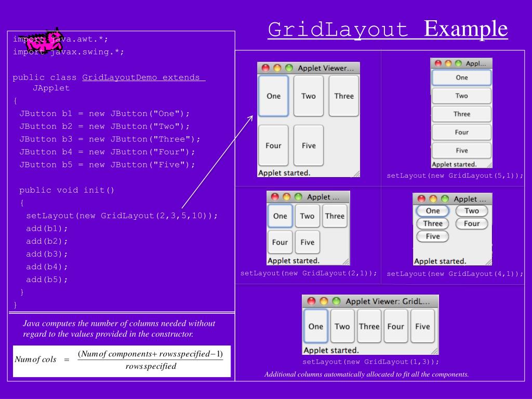
Task: Click the public void init() code line
Action: (67, 190)
